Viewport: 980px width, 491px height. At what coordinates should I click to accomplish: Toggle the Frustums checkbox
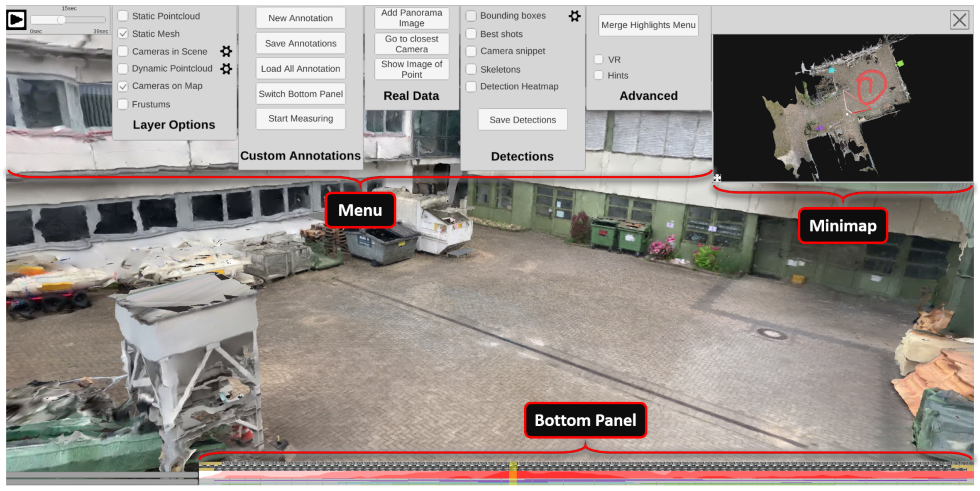coord(123,104)
